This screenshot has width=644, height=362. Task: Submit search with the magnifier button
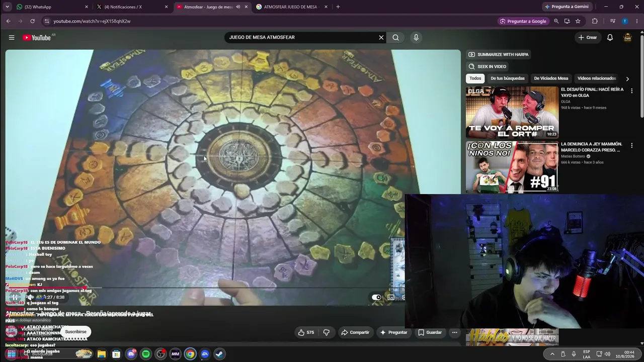coord(396,37)
